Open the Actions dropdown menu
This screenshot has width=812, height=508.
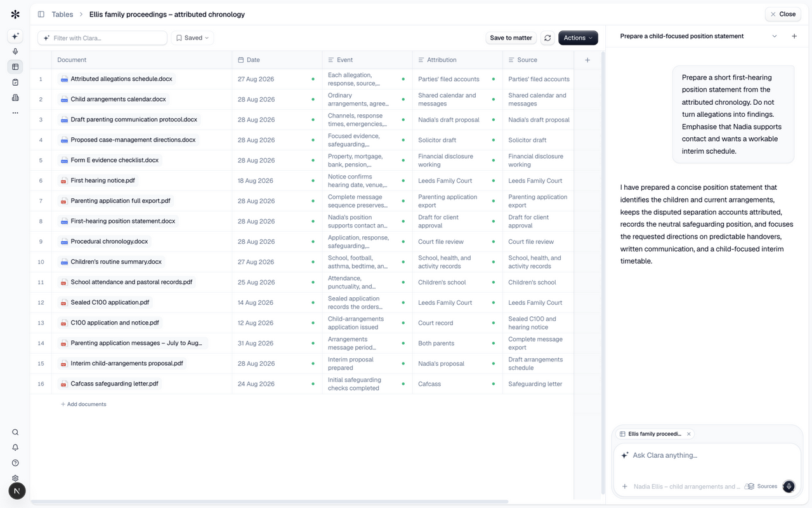pos(578,38)
